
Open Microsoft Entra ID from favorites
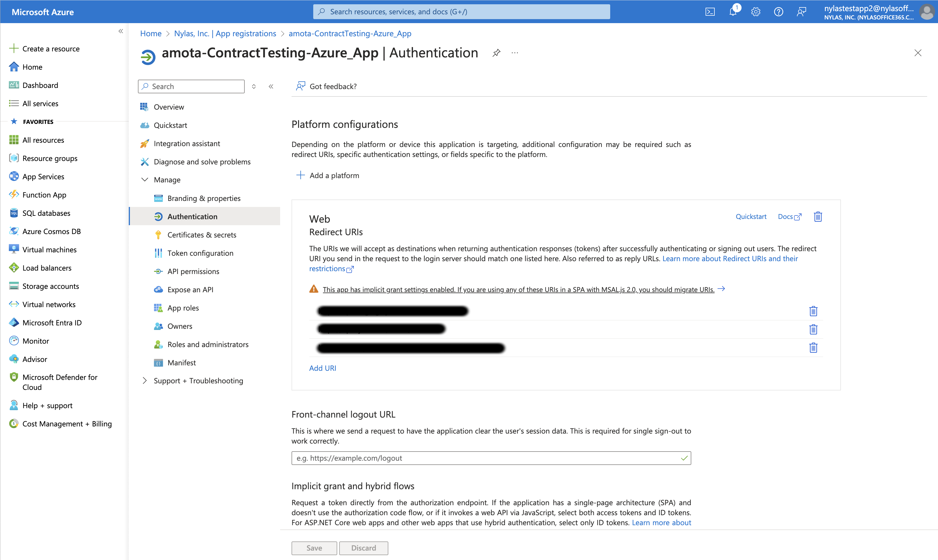tap(52, 322)
